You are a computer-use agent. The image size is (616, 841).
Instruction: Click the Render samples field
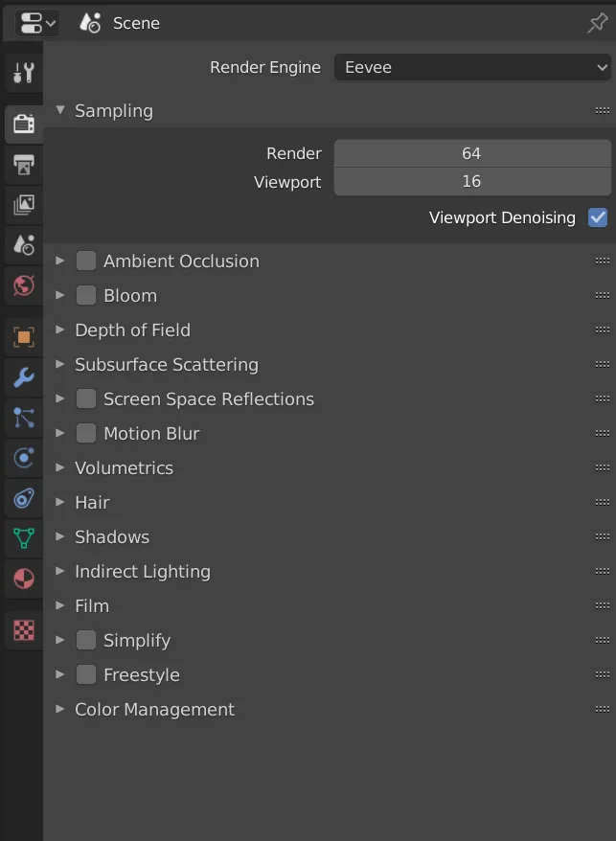(471, 153)
